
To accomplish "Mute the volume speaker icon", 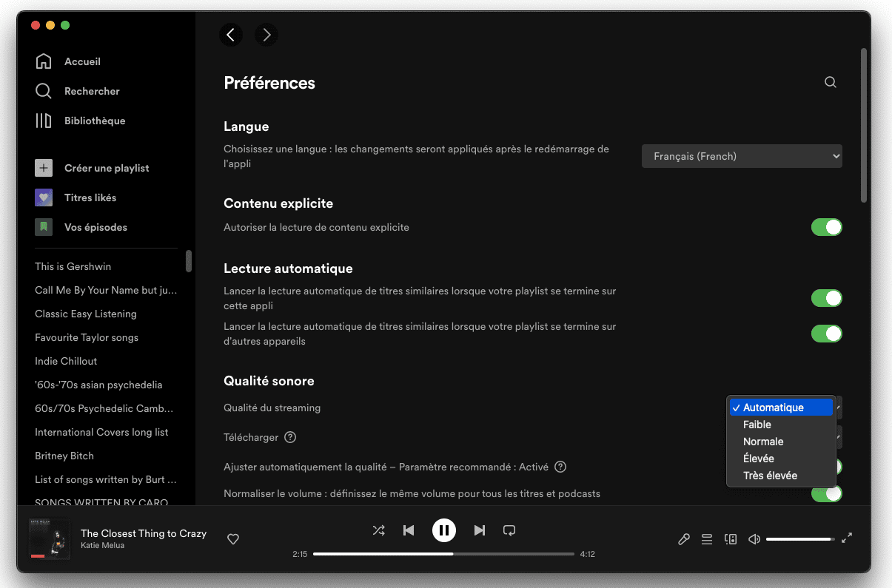I will point(754,539).
